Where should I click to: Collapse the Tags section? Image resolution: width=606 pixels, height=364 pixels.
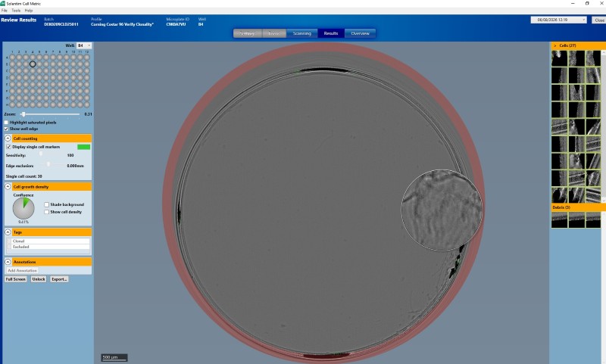point(8,232)
